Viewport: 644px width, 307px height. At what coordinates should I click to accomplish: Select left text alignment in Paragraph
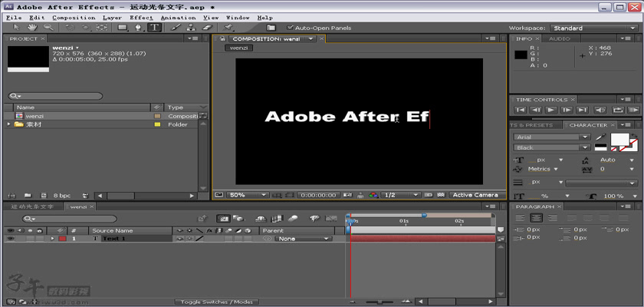click(x=521, y=218)
